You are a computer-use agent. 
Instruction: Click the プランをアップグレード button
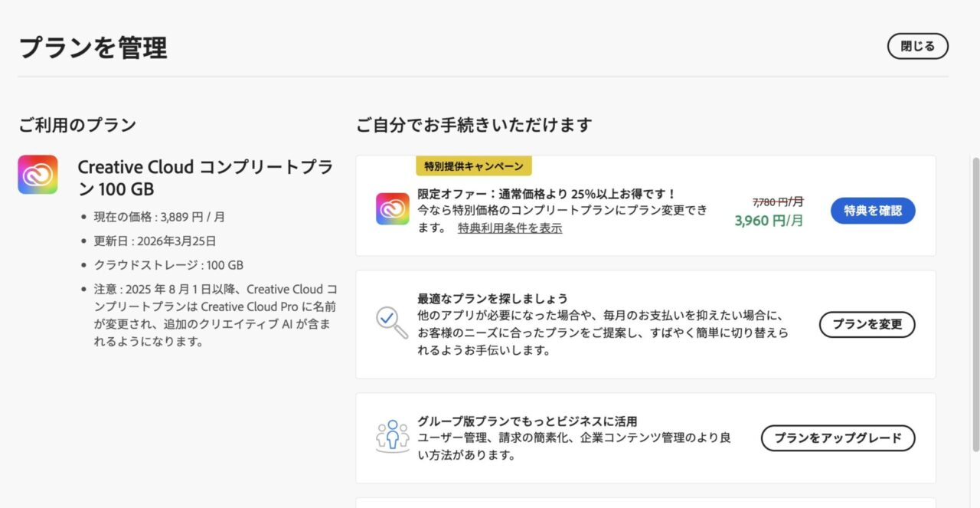click(838, 438)
